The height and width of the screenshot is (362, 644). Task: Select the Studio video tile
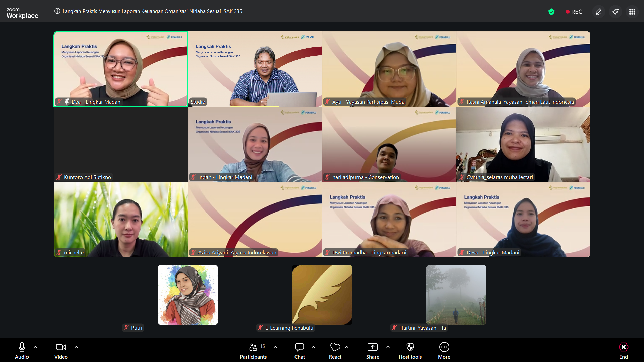tap(255, 69)
